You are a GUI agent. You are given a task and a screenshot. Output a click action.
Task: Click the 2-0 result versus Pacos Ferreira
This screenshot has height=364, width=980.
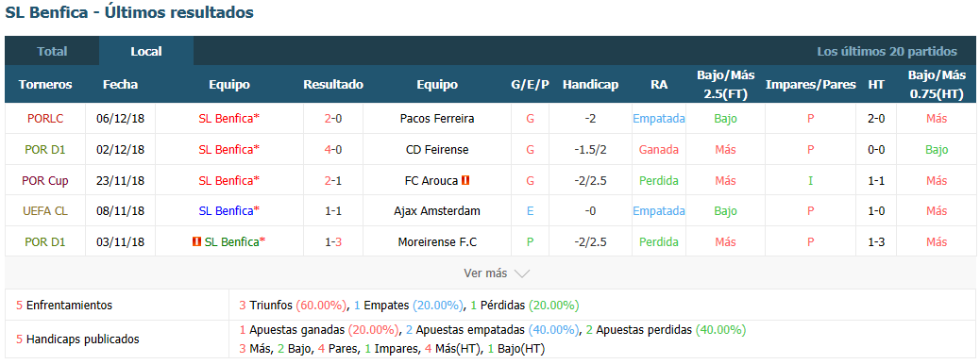point(333,118)
